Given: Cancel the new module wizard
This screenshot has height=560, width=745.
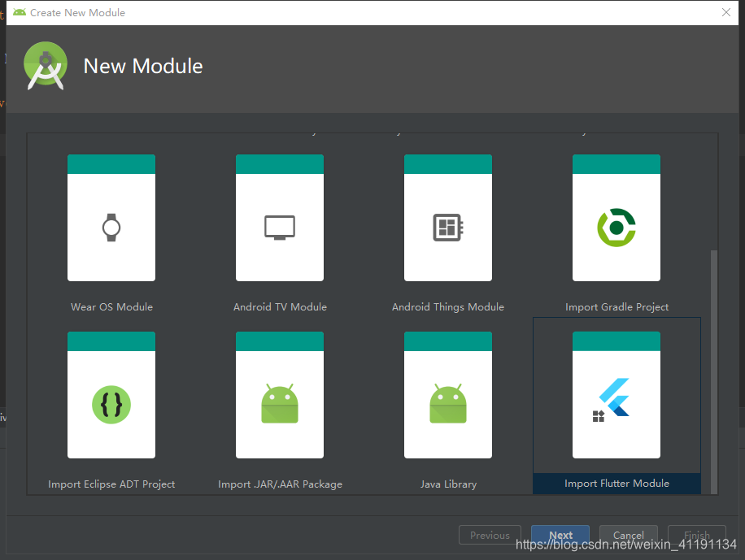Looking at the screenshot, I should point(628,535).
